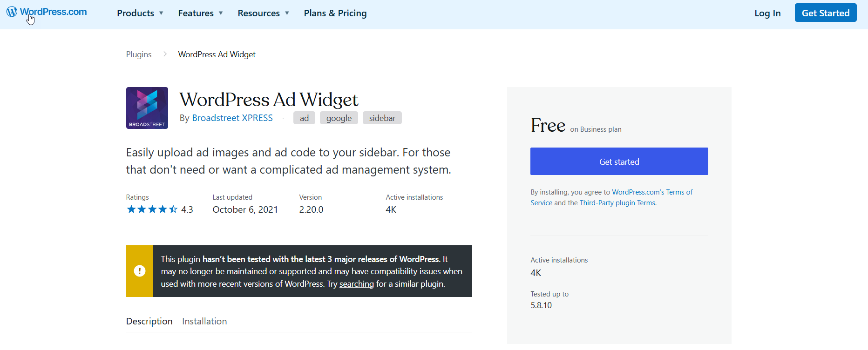Screen dimensions: 868x350
Task: Open Plans & Pricing page
Action: pos(335,13)
